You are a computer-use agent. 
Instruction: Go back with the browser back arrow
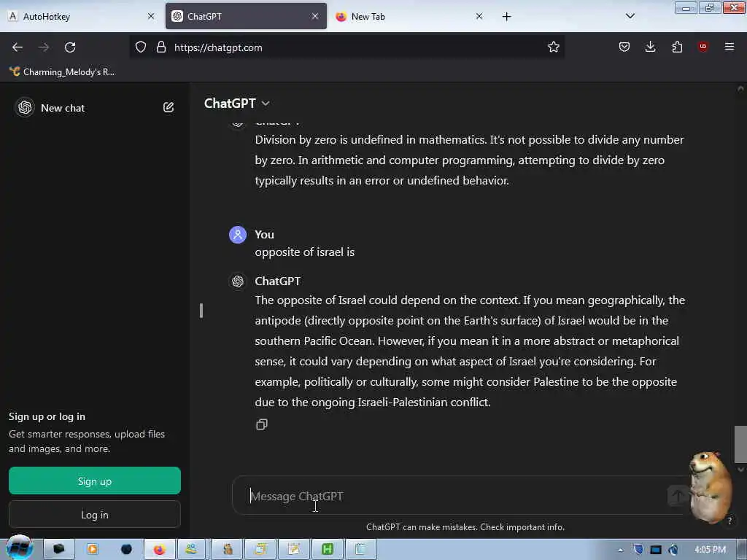[x=18, y=47]
